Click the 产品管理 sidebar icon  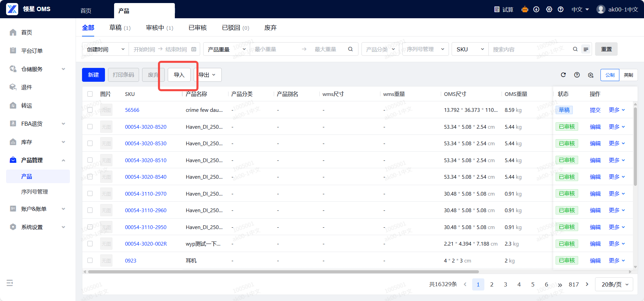tap(13, 160)
